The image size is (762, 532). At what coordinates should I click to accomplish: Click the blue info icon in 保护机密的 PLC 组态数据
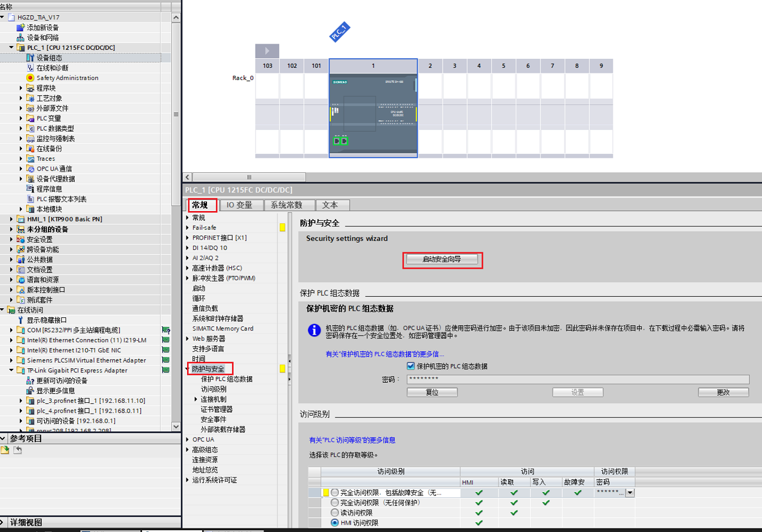tap(314, 330)
